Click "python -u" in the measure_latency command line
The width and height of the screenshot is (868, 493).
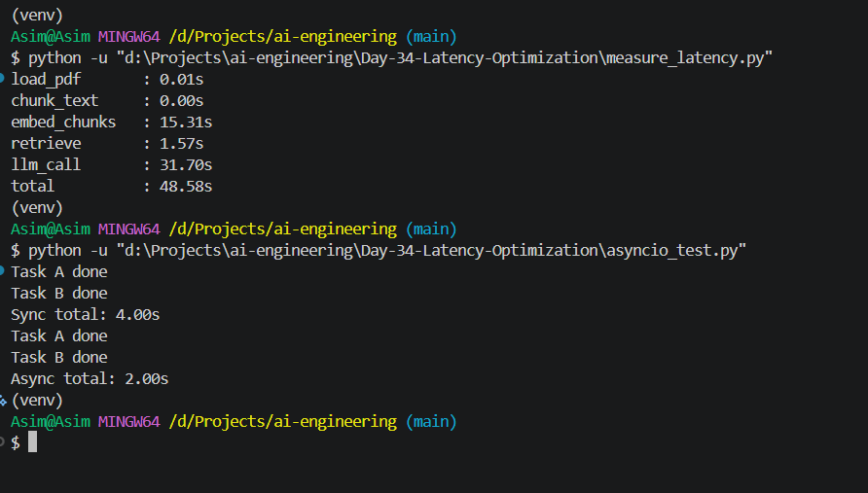68,58
